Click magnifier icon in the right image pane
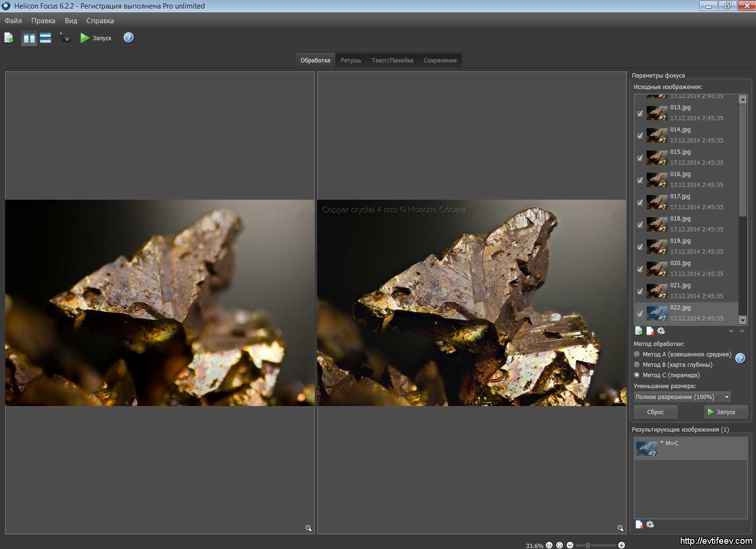The height and width of the screenshot is (549, 756). point(620,528)
